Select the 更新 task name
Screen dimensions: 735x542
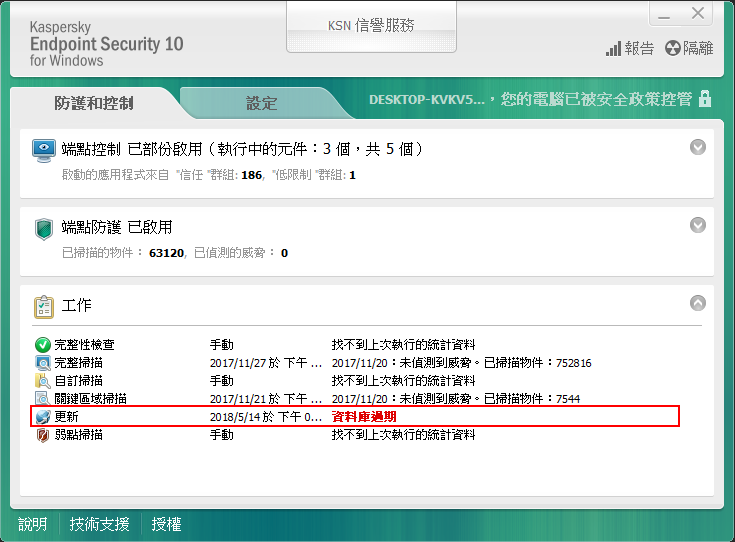[66, 416]
